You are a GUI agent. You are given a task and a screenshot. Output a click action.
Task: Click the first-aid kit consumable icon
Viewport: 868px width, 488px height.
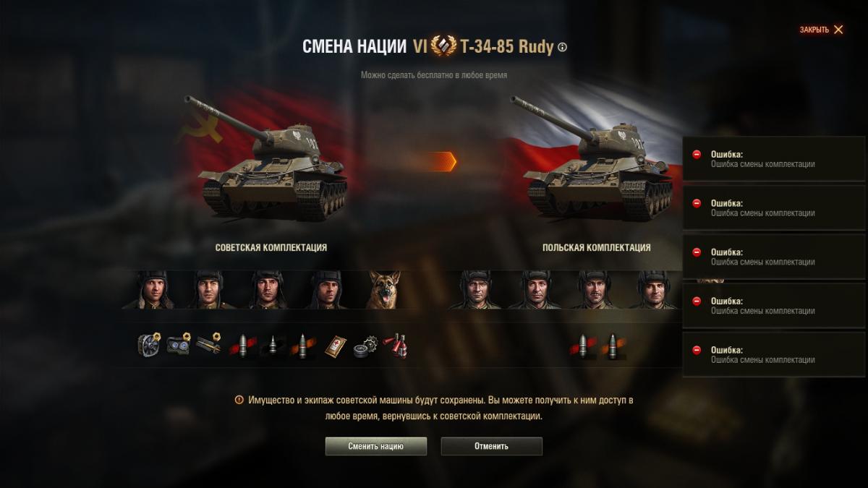point(333,346)
